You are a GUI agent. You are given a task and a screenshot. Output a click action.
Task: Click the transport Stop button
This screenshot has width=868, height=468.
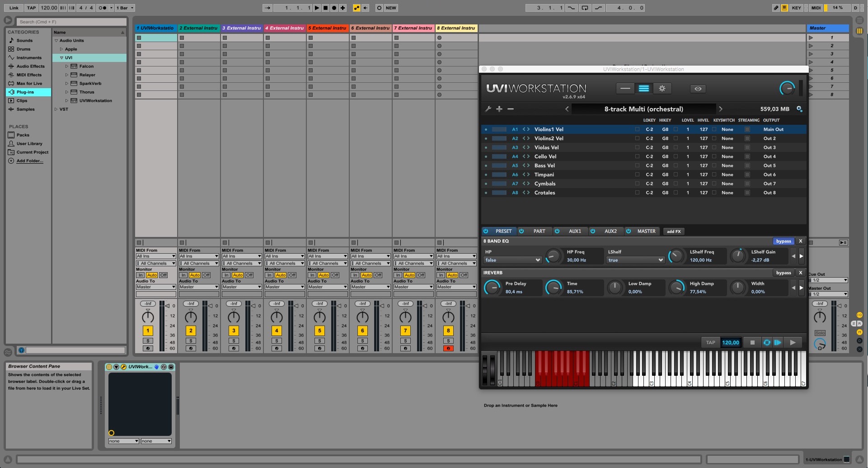[325, 8]
